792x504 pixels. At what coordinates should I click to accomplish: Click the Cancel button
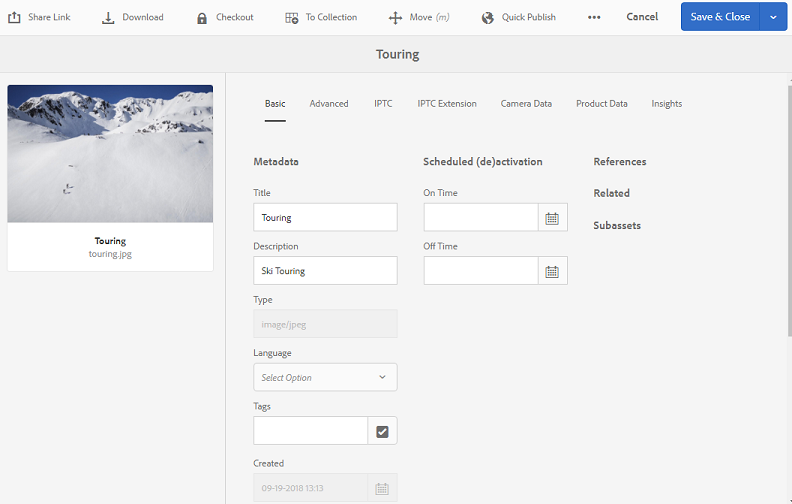click(x=642, y=17)
